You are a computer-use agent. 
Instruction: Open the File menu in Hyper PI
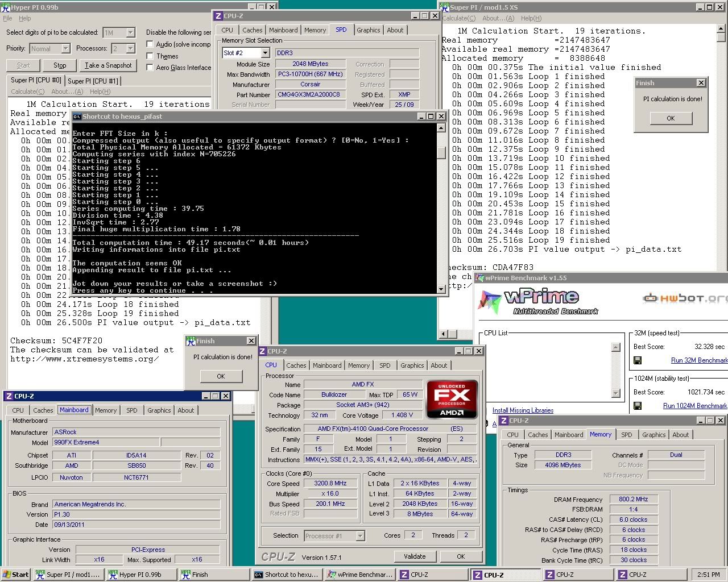[x=7, y=18]
